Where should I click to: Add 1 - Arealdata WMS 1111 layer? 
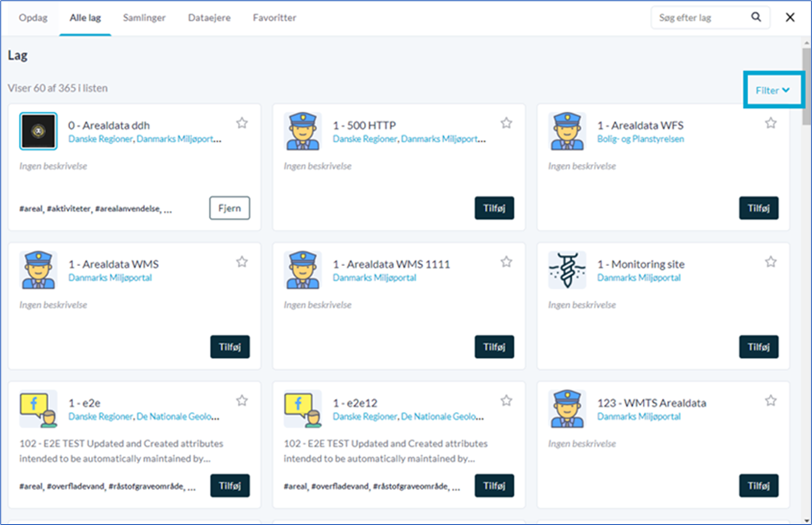tap(494, 347)
